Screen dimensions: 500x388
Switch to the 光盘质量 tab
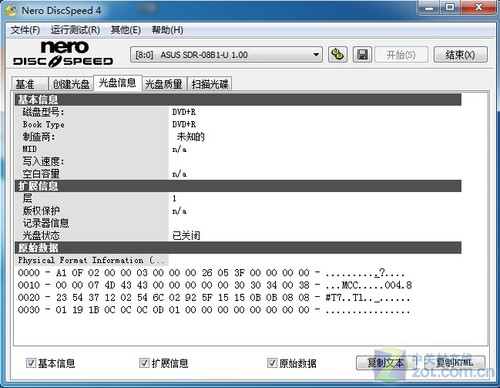164,84
